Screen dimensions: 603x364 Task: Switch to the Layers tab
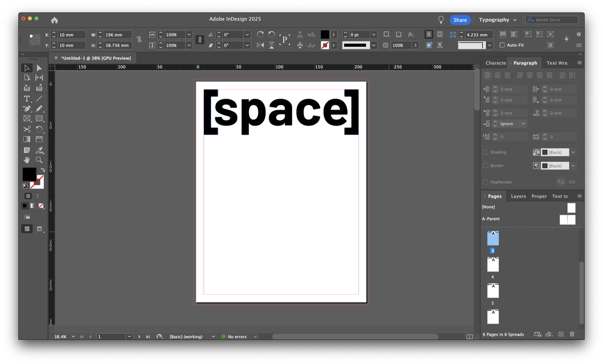[x=518, y=196]
